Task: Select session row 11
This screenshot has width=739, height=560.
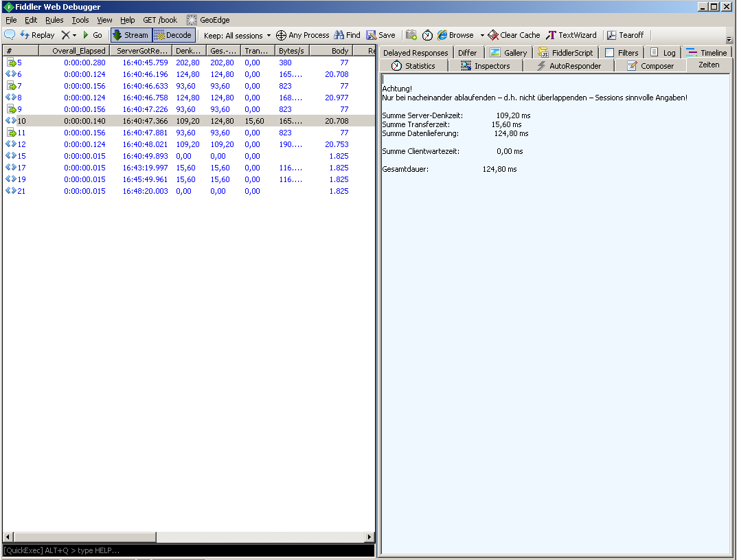Action: point(188,133)
